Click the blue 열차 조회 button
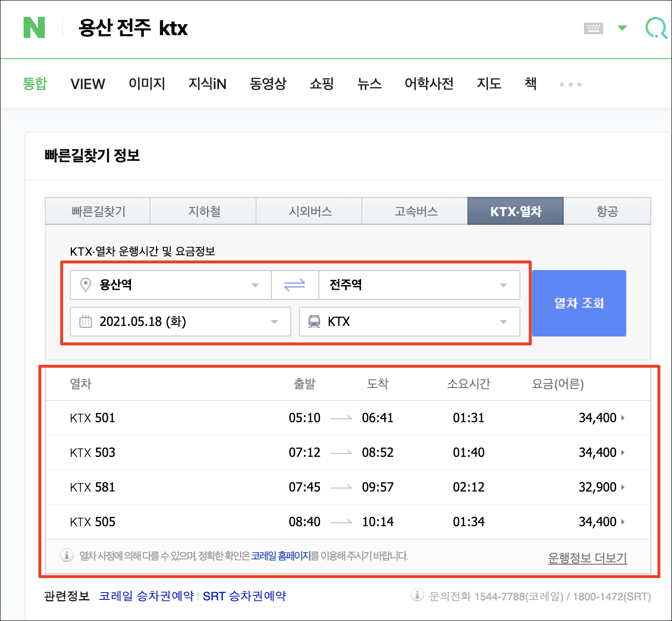 [579, 303]
